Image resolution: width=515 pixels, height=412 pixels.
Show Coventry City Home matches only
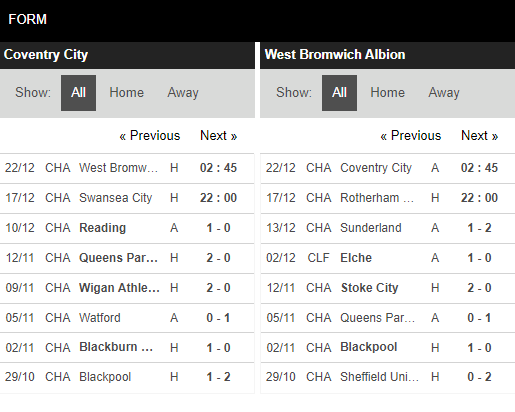tap(127, 93)
